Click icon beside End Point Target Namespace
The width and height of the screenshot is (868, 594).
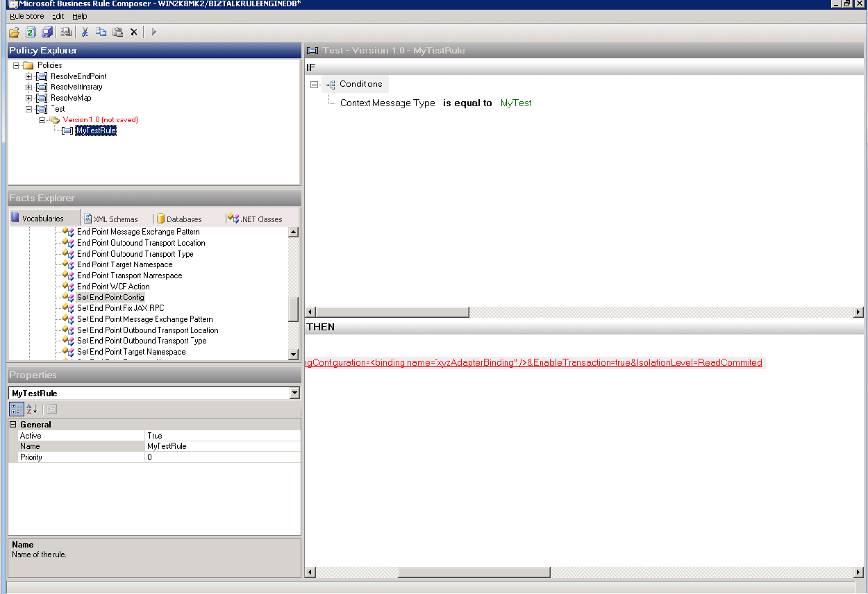(68, 264)
